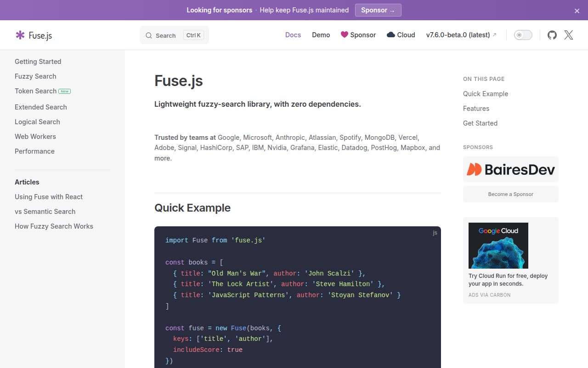588x368 pixels.
Task: Open the Demo nav item
Action: 321,35
